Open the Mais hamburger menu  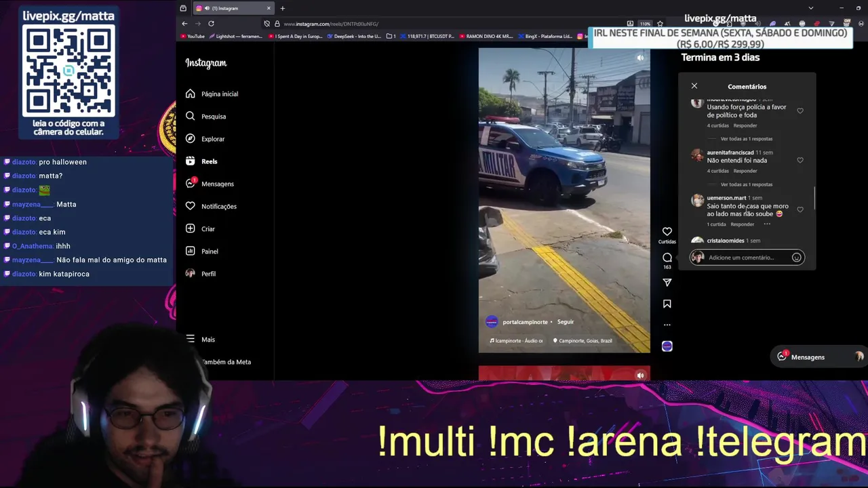tap(191, 339)
